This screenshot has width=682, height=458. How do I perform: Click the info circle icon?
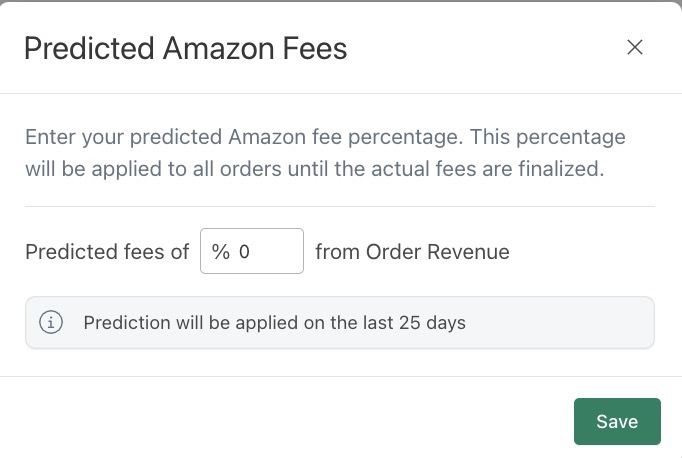51,322
